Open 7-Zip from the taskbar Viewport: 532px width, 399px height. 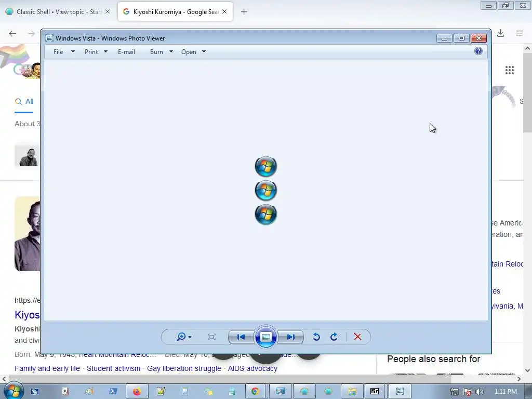click(x=375, y=392)
